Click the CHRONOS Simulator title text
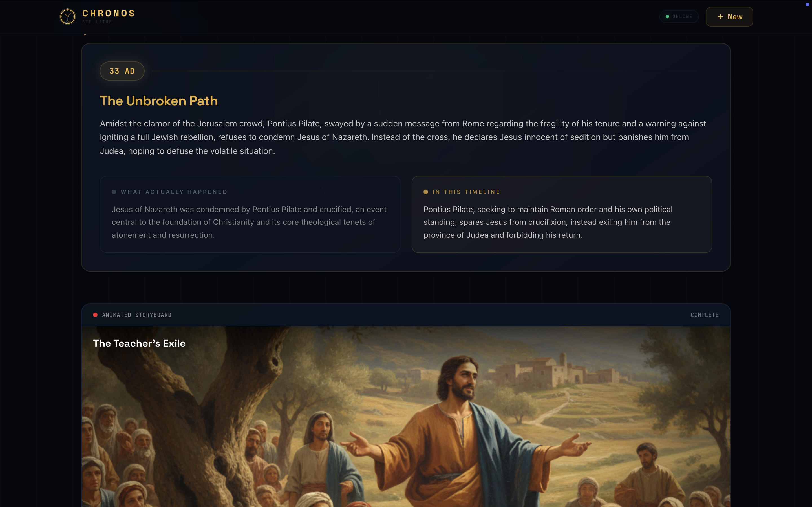 tap(108, 16)
